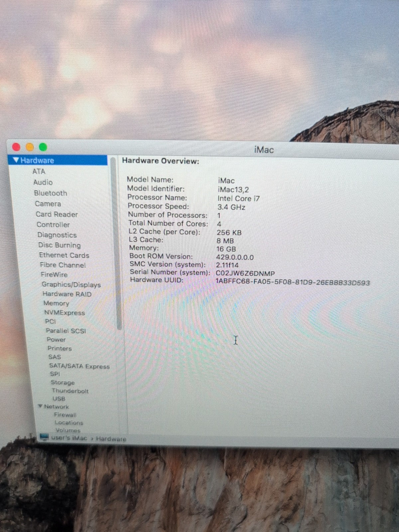Select Audio in the sidebar
399x532 pixels.
coord(43,182)
